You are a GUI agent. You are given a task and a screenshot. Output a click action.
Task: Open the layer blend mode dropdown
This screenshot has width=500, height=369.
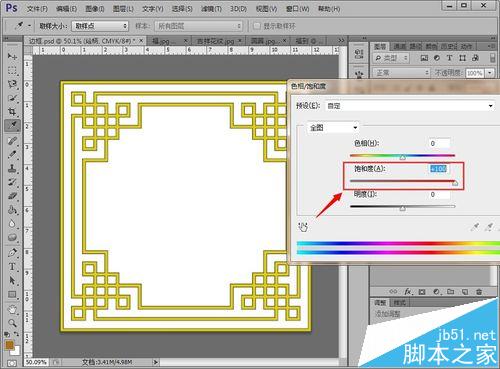pos(401,72)
